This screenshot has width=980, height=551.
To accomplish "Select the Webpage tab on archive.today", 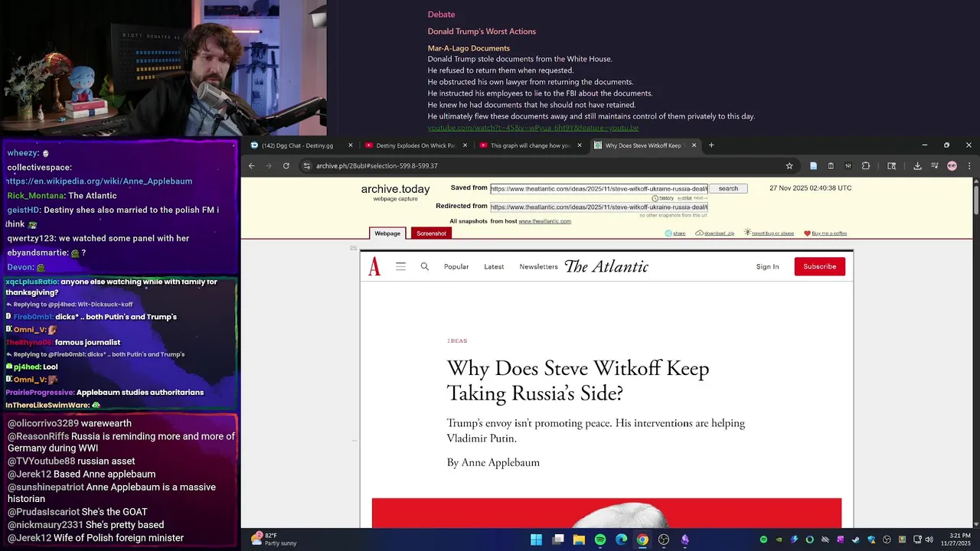I will coord(387,233).
